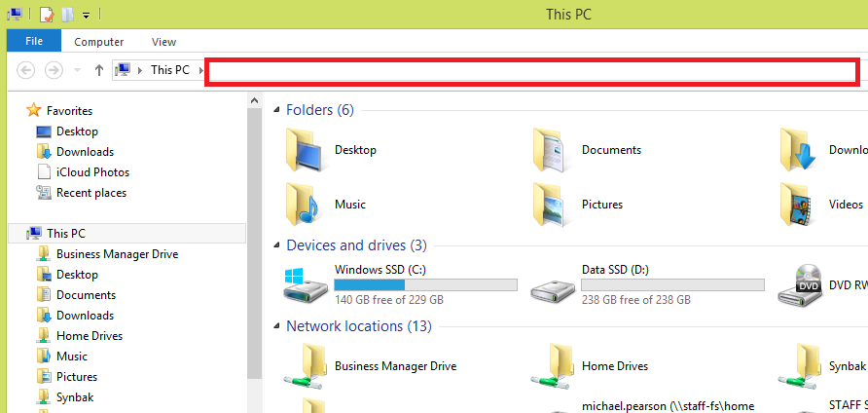The width and height of the screenshot is (868, 413).
Task: Select the Desktop folder icon in Folders
Action: click(305, 150)
